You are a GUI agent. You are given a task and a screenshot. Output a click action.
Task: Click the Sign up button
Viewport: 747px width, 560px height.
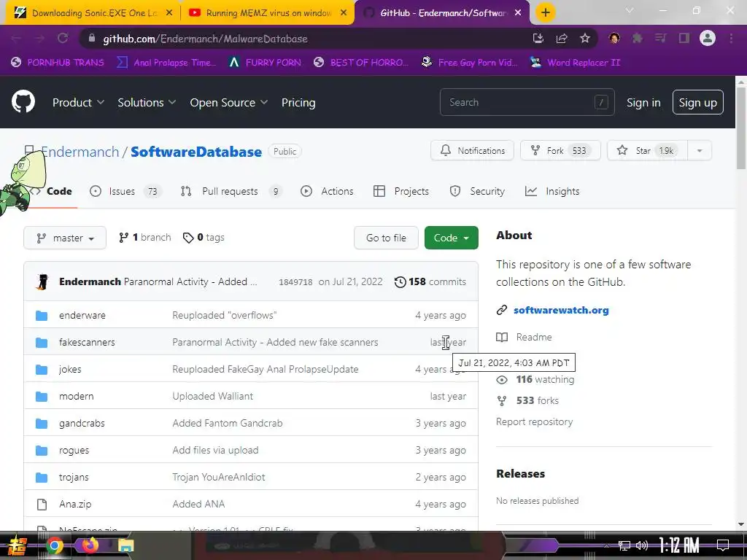(x=698, y=102)
